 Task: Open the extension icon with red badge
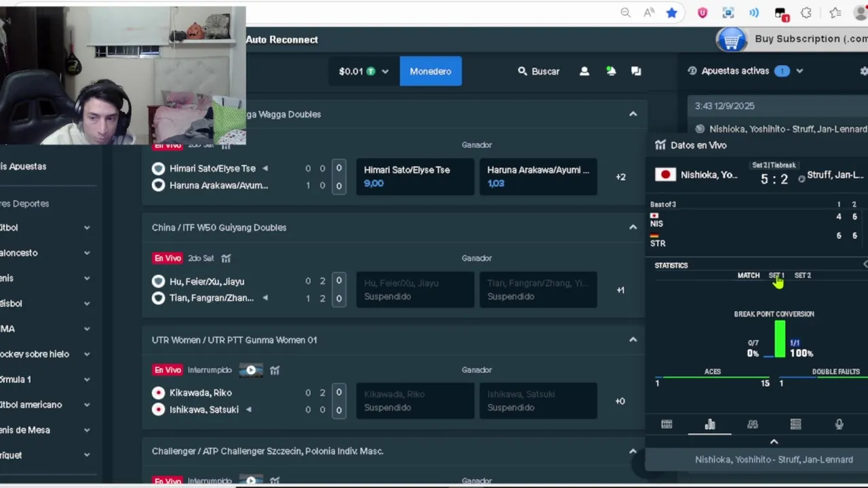click(781, 14)
